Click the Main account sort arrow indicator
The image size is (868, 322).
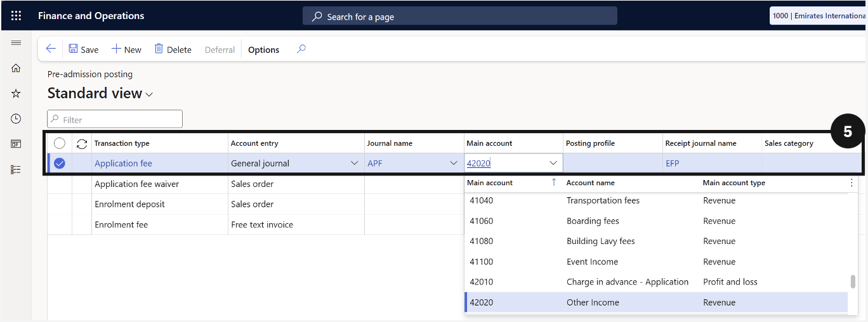point(553,183)
